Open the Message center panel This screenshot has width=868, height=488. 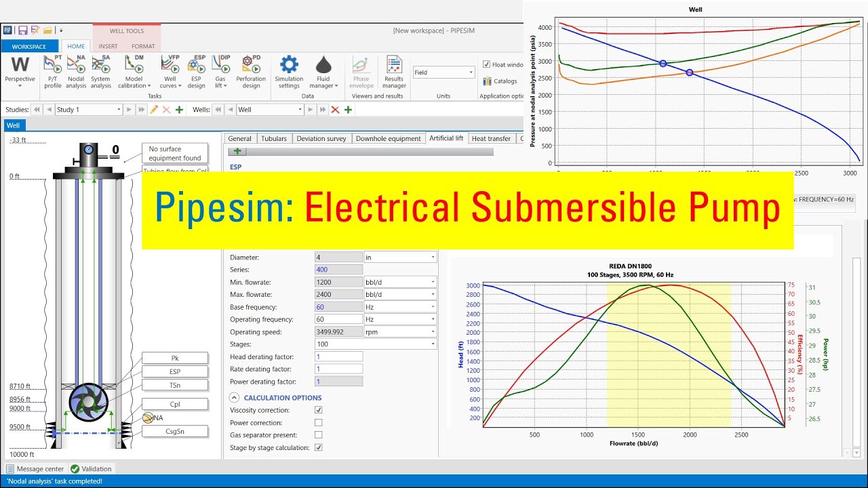(35, 468)
